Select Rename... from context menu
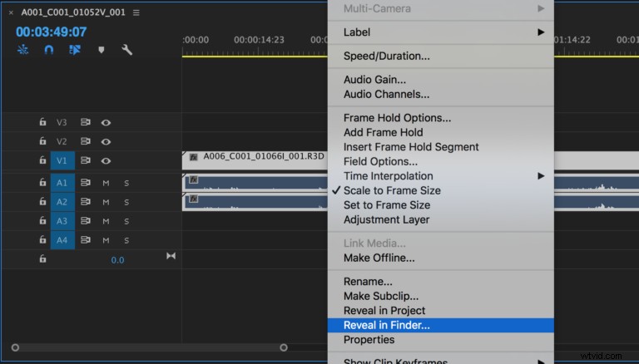Image resolution: width=639 pixels, height=364 pixels. coord(440,282)
